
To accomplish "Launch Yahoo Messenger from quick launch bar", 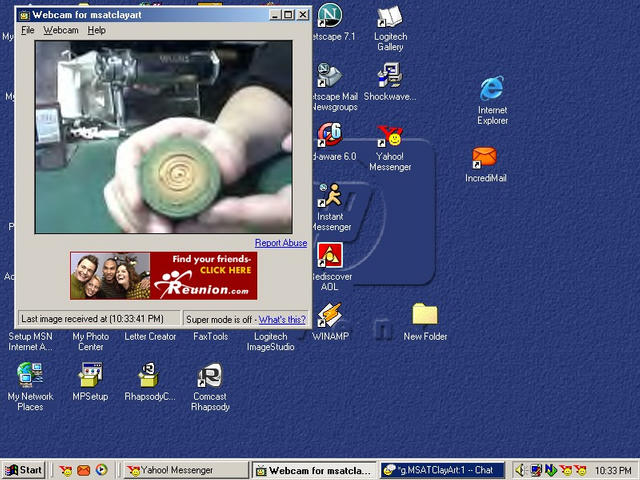I will point(65,471).
